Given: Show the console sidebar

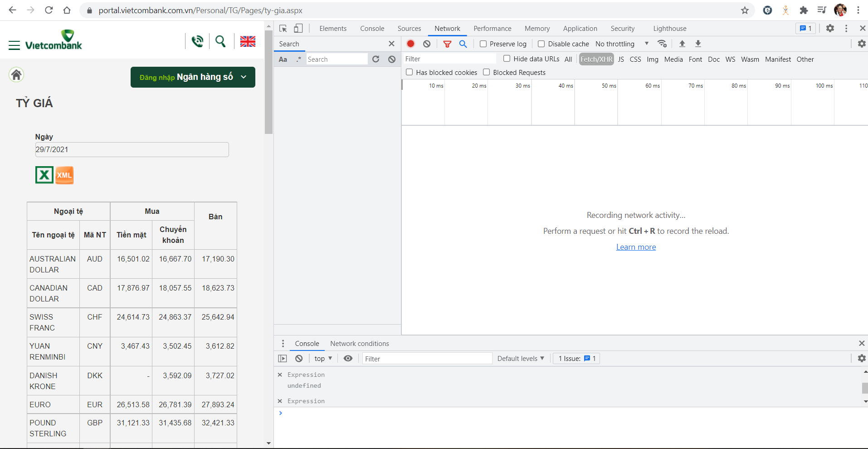Looking at the screenshot, I should point(283,359).
